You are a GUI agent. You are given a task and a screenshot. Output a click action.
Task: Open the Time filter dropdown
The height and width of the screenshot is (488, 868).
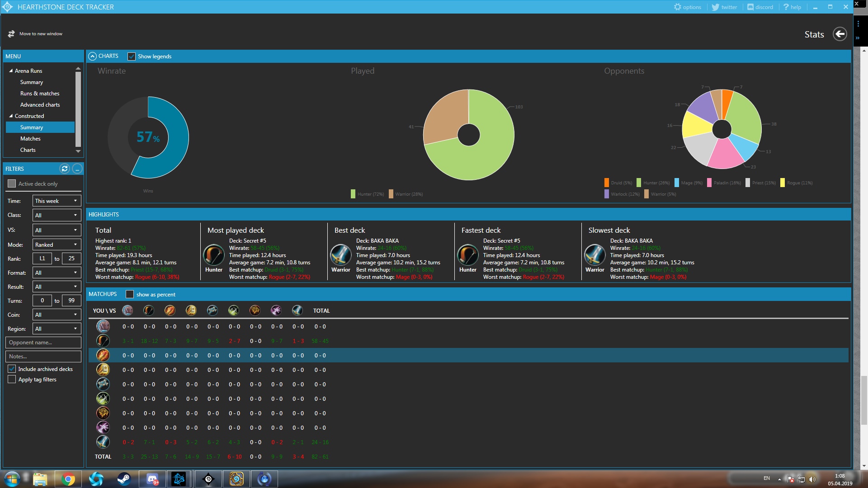(57, 201)
